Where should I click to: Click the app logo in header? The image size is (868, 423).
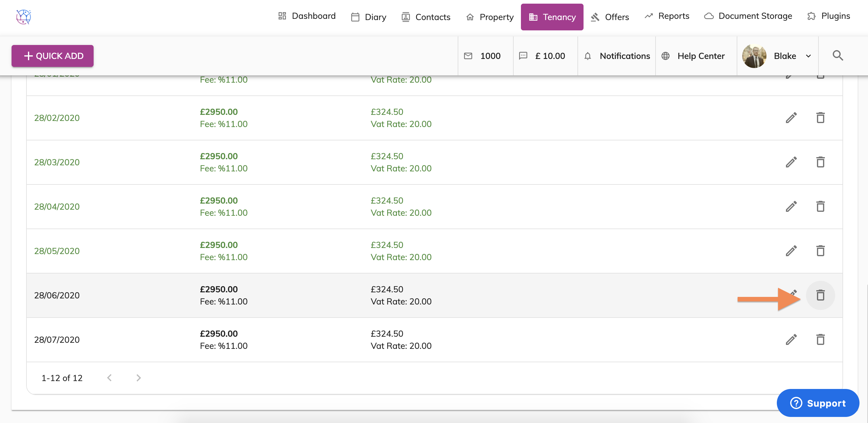24,16
